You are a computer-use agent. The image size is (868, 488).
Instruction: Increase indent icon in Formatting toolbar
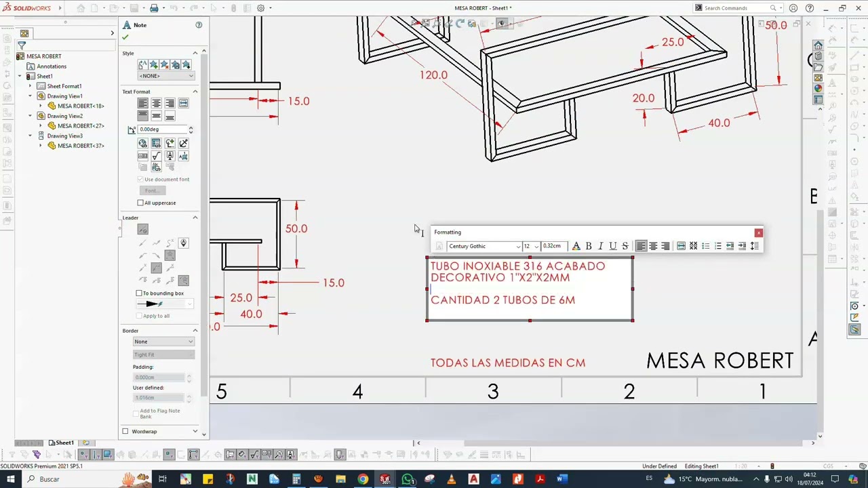[x=743, y=246]
